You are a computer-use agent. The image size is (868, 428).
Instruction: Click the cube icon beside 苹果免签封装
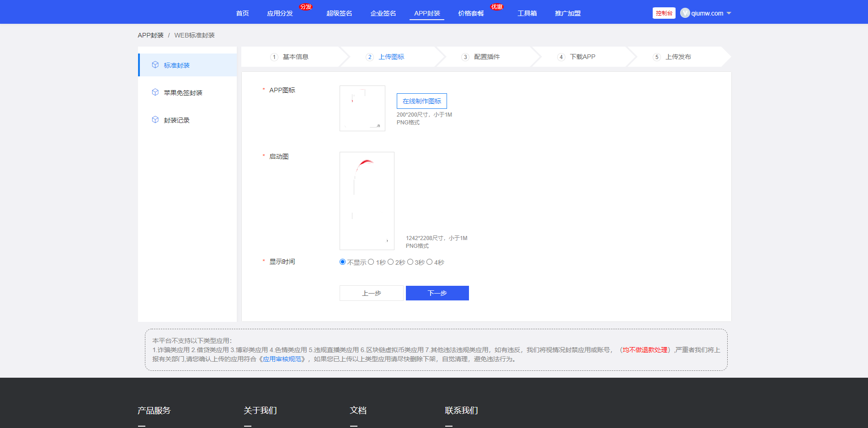click(155, 92)
